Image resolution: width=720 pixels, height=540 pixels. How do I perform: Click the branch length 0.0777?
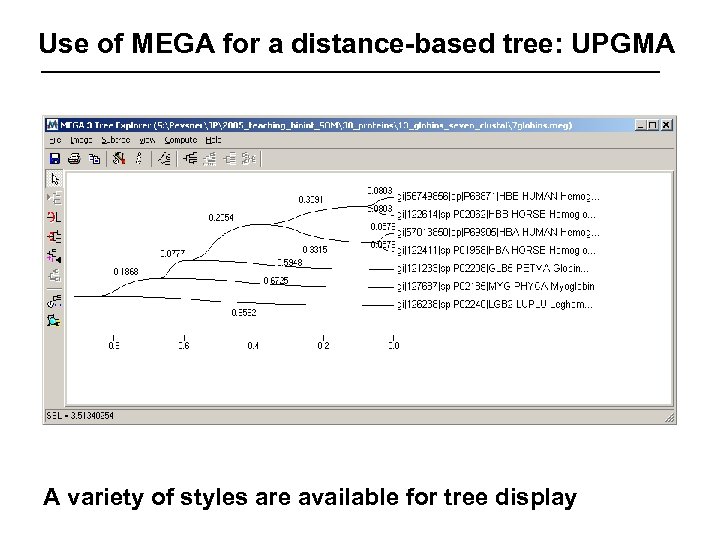173,253
